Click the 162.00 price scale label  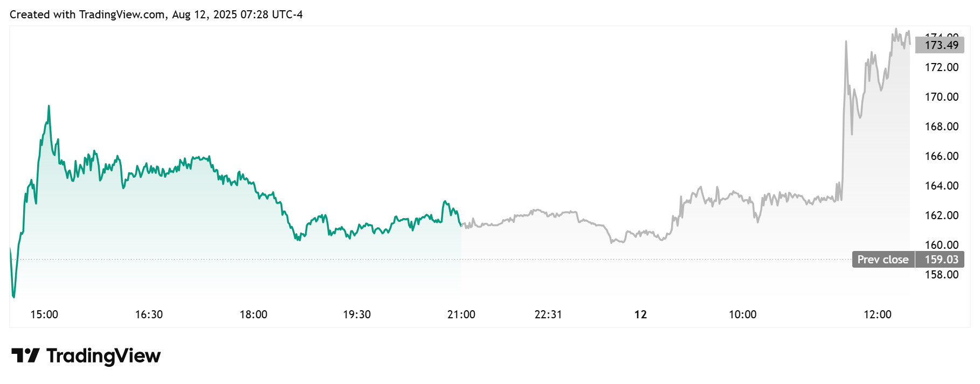coord(941,215)
